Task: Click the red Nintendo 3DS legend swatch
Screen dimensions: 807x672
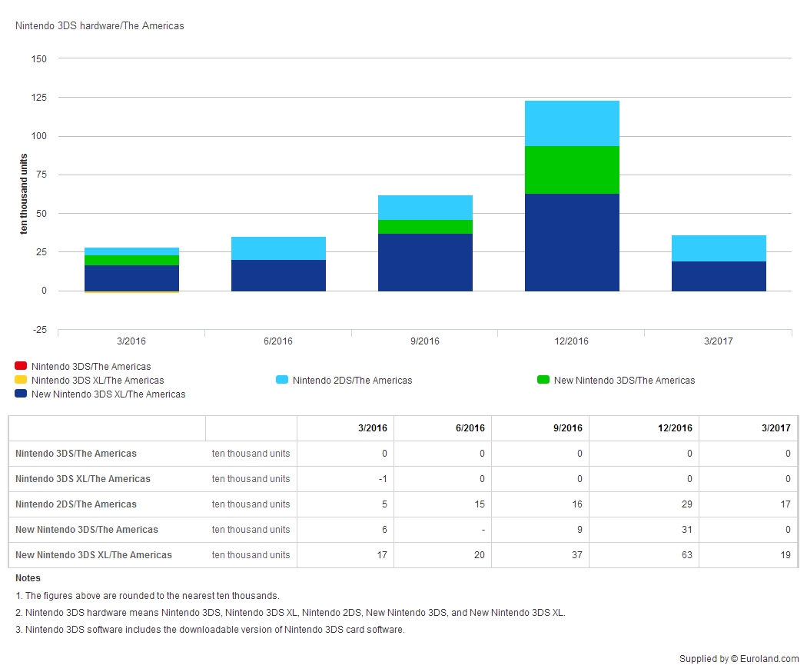Action: point(21,366)
